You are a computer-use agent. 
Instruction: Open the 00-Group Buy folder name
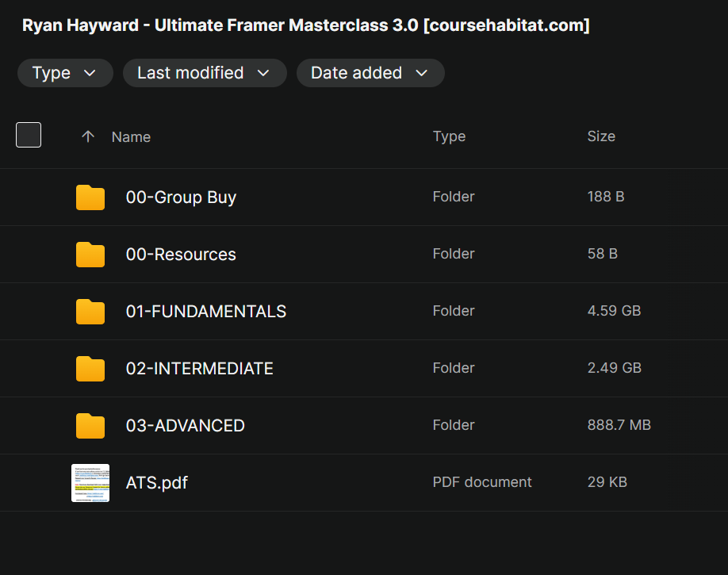[181, 197]
